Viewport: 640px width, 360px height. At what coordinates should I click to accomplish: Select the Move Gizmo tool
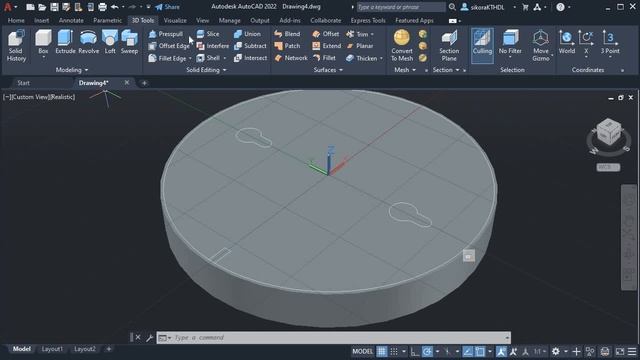[541, 46]
